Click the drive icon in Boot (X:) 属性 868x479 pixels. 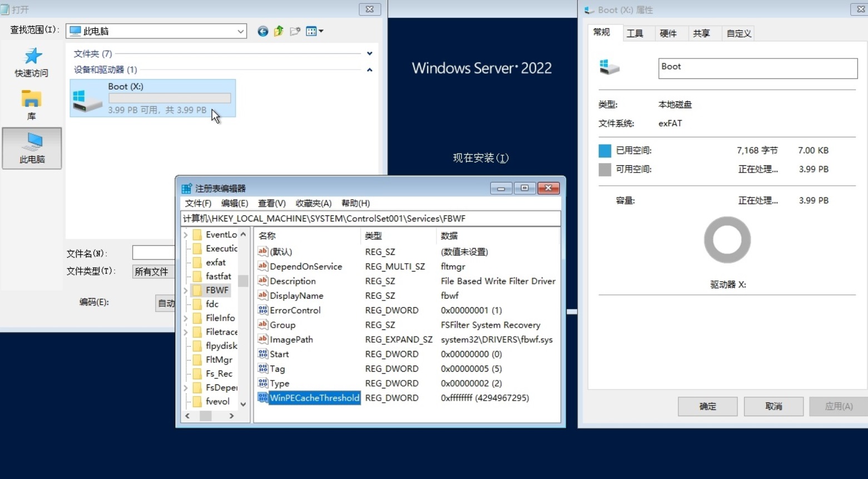(609, 67)
